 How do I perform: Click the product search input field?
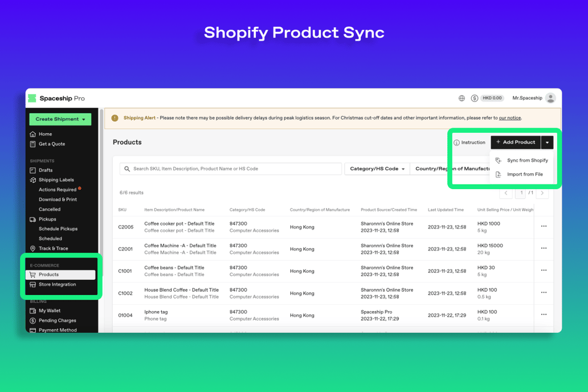click(x=228, y=169)
